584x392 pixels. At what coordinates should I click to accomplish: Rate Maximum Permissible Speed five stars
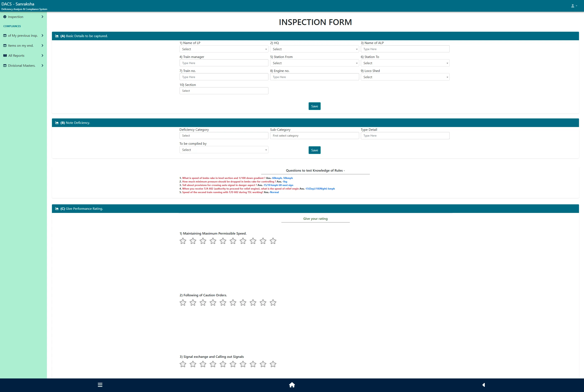(223, 241)
